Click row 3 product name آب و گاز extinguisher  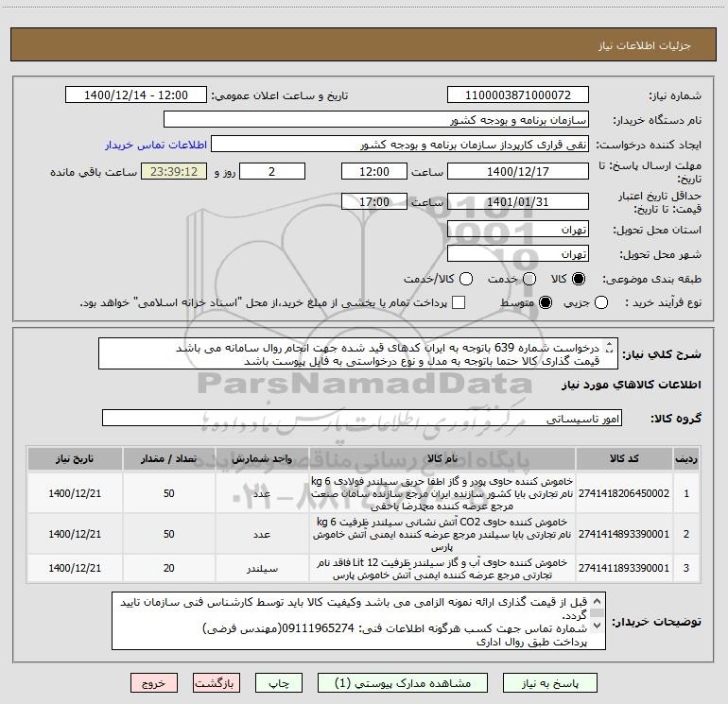coord(442,569)
